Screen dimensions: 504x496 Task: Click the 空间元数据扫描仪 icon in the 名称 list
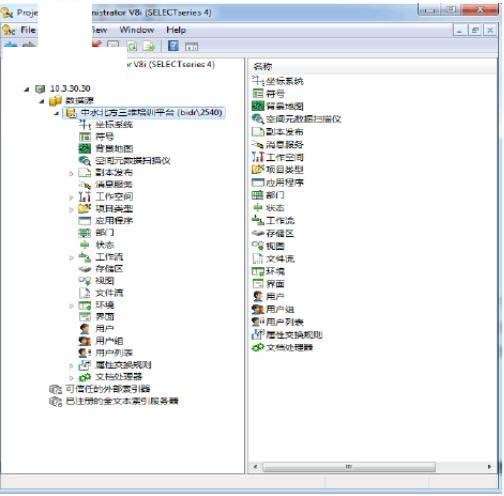tap(258, 119)
